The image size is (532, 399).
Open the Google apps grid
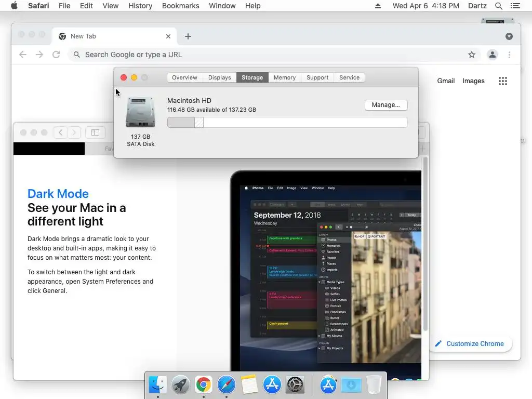point(503,81)
